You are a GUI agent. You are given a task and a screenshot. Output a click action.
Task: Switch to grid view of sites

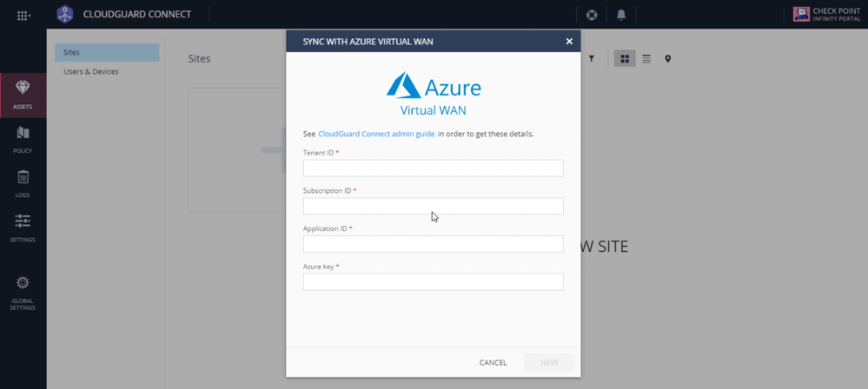[625, 59]
